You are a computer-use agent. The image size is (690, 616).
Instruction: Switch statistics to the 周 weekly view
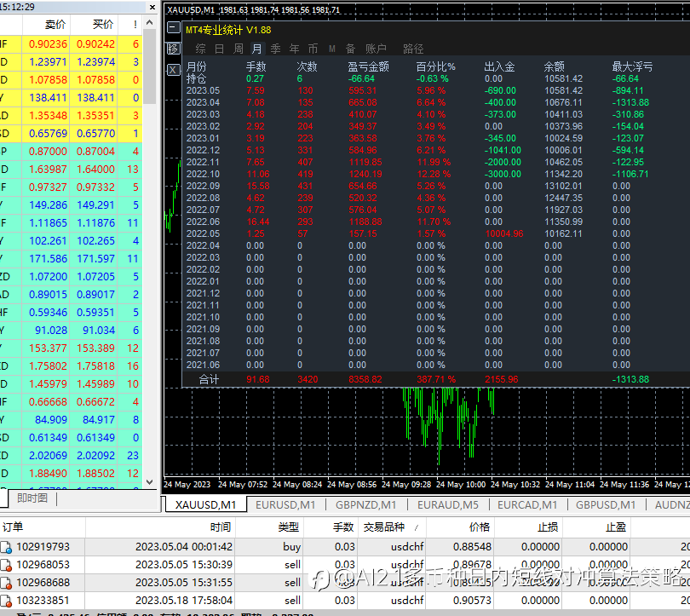point(239,49)
